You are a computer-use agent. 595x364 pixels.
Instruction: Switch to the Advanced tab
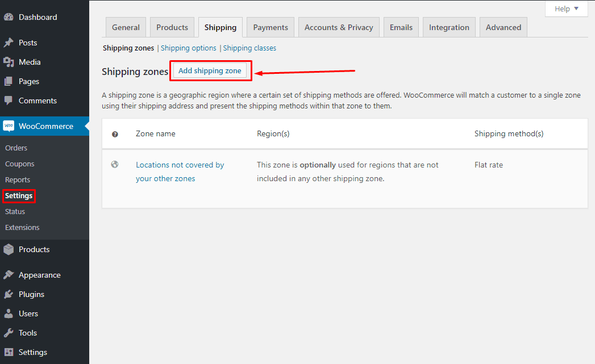[x=503, y=27]
